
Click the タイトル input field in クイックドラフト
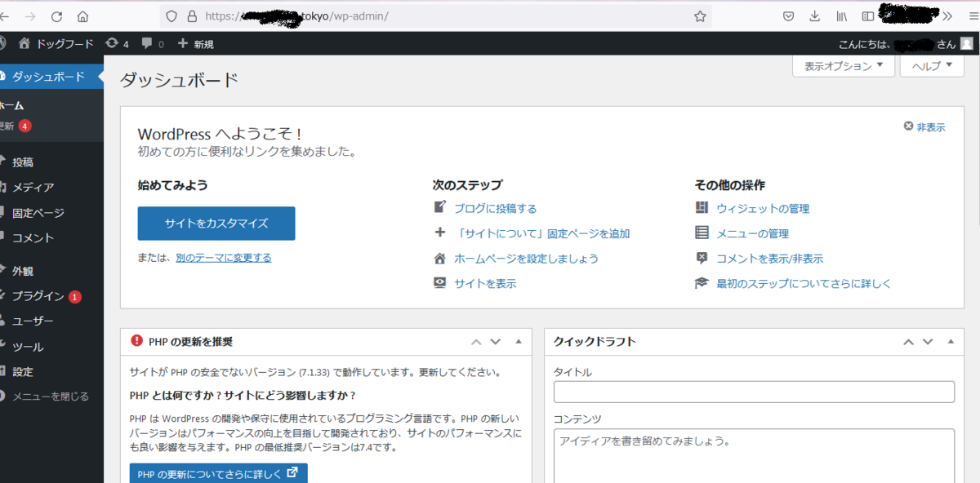click(x=753, y=392)
